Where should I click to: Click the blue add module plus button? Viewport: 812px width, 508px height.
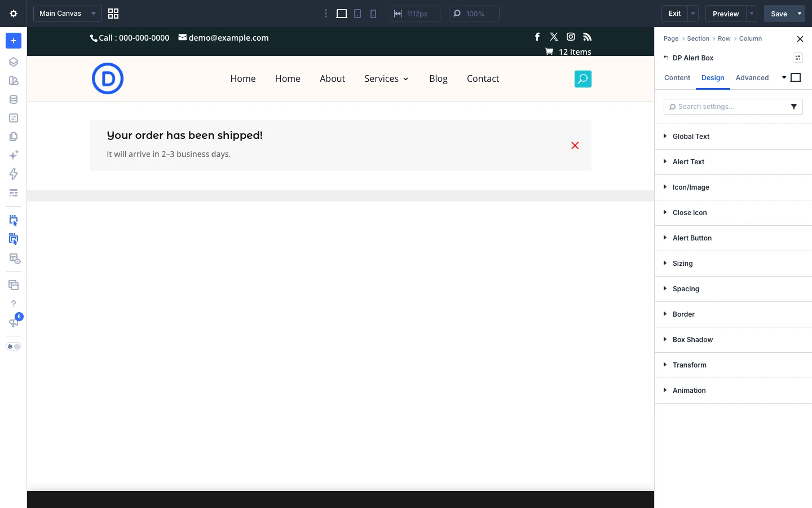click(14, 41)
